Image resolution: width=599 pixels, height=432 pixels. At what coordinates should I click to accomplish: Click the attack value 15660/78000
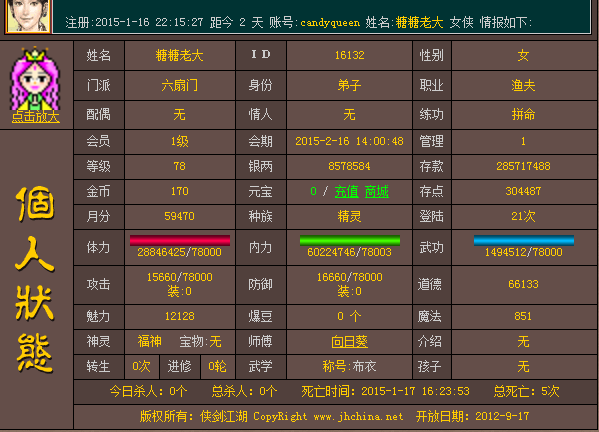tap(180, 277)
